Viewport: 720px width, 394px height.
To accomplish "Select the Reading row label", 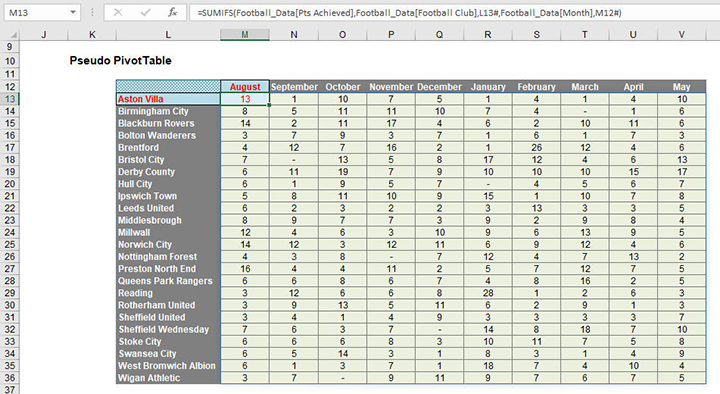I will [x=168, y=293].
